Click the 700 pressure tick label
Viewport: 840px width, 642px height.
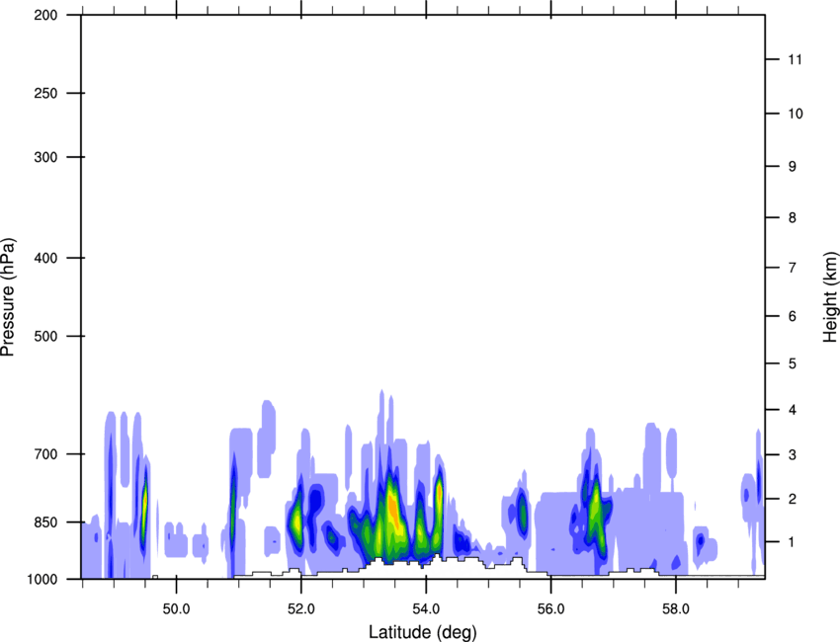[x=45, y=454]
